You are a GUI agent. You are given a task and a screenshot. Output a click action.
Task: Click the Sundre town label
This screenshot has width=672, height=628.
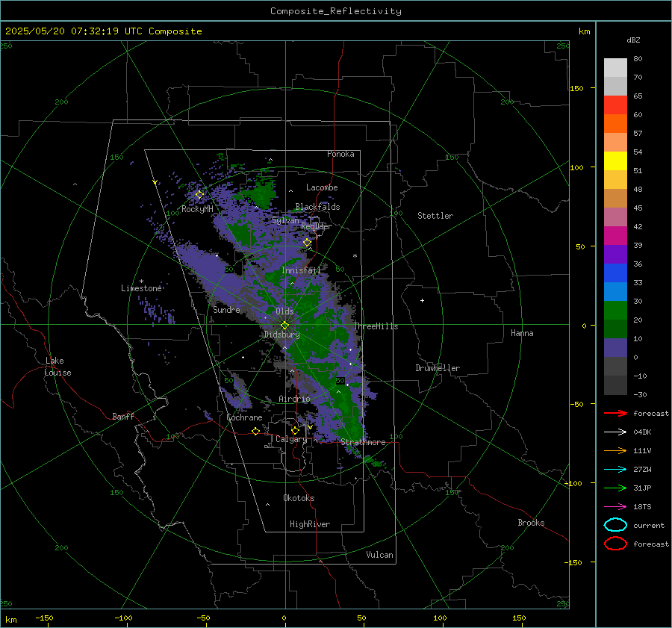tap(226, 309)
